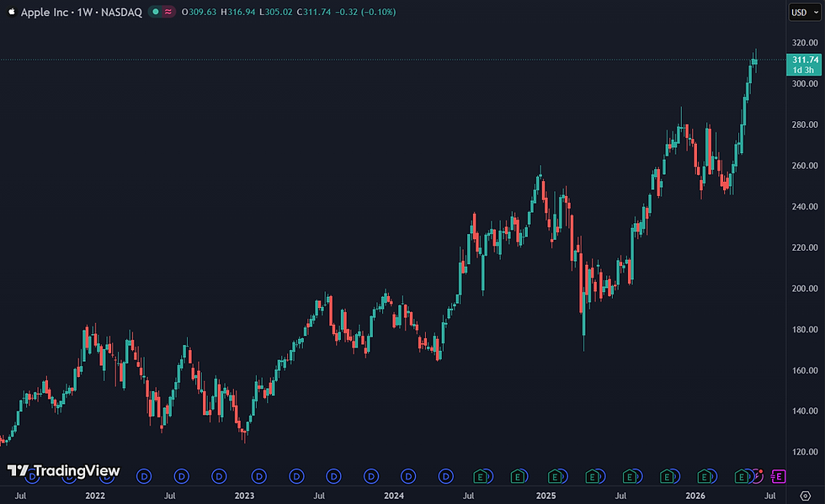Click the open value 309.63
Viewport: 825px width, 504px height.
pyautogui.click(x=202, y=12)
